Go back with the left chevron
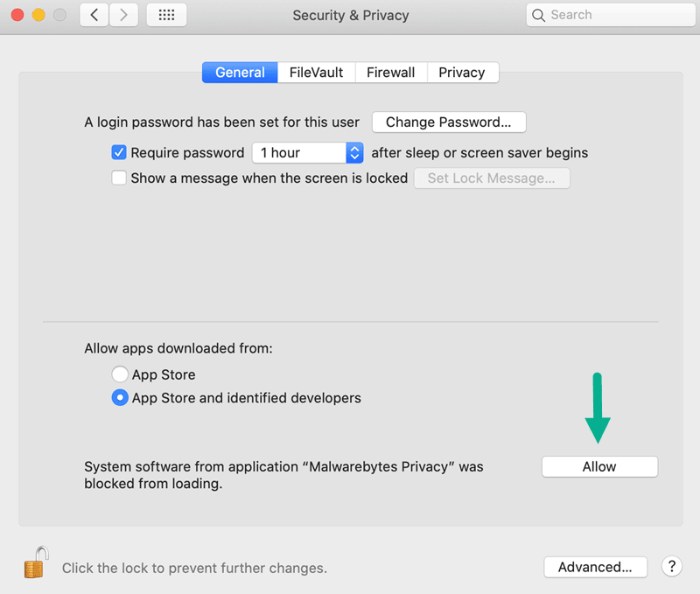700x594 pixels. pyautogui.click(x=94, y=15)
